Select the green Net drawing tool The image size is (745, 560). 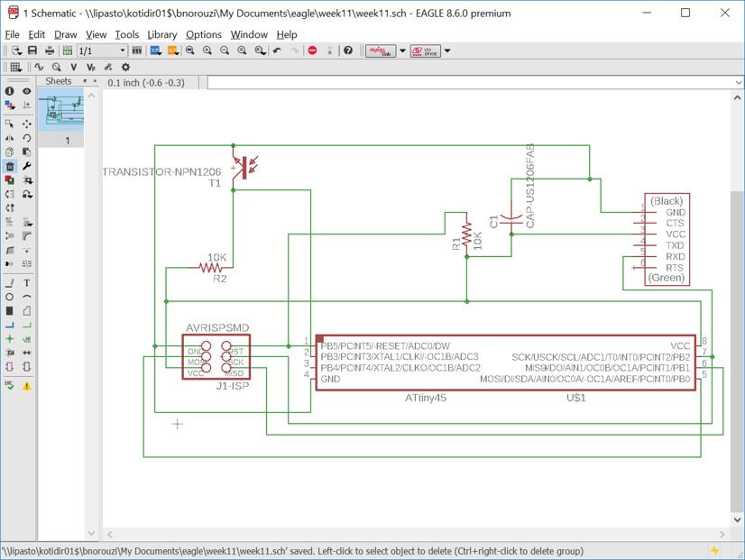(27, 326)
